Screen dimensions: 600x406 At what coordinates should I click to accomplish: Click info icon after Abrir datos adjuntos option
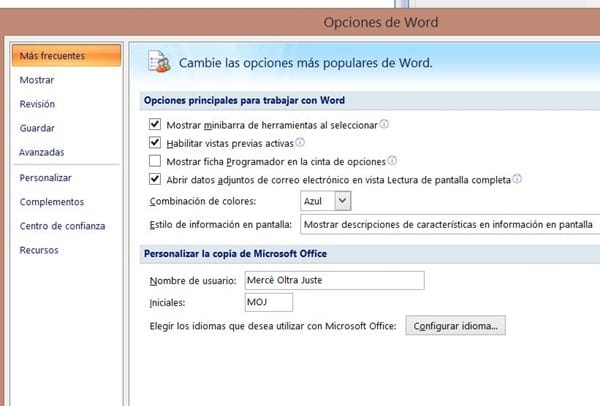(x=517, y=179)
